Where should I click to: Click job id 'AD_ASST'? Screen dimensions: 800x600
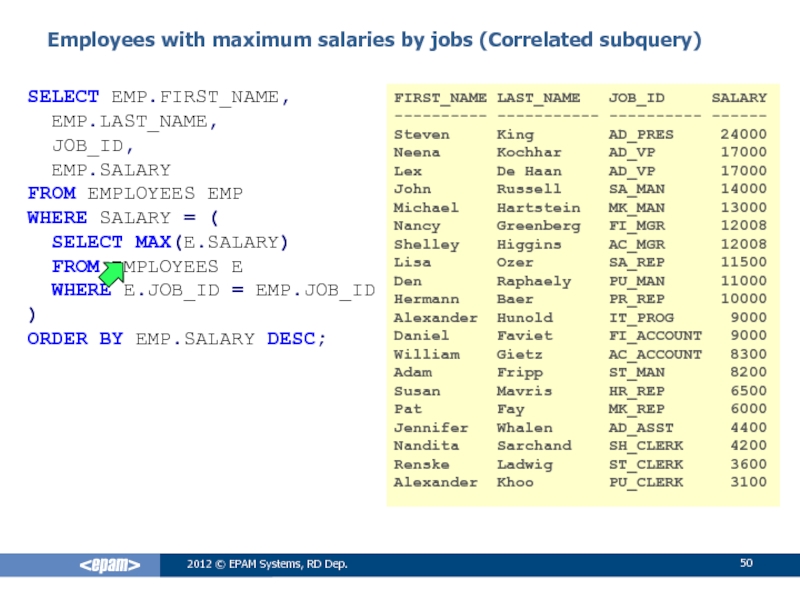[641, 429]
